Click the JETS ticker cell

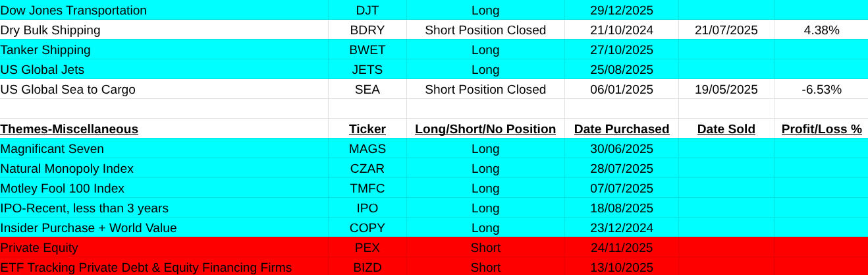[367, 70]
